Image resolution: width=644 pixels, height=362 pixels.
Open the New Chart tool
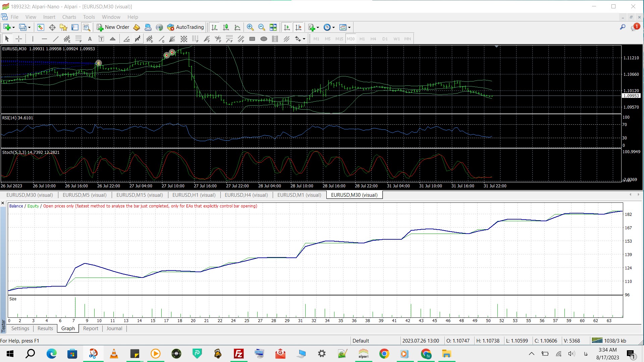point(7,27)
